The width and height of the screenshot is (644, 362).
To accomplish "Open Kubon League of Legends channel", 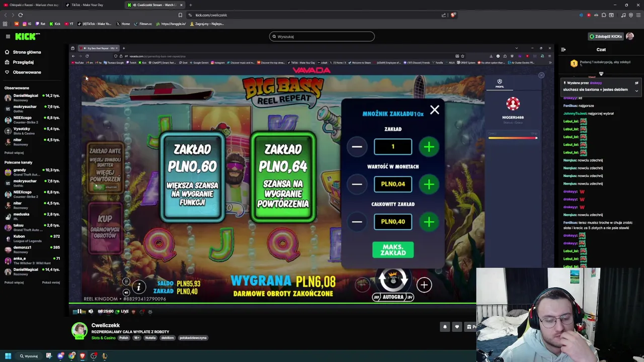I will pos(32,239).
